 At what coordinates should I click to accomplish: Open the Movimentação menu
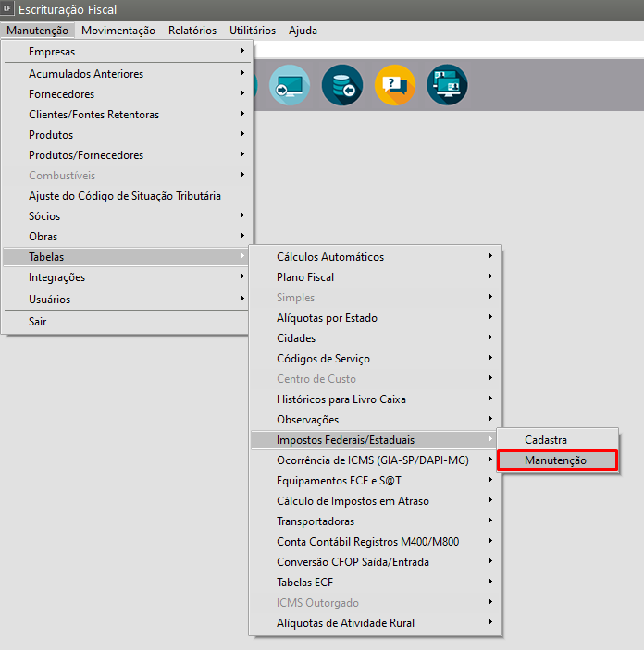point(118,31)
